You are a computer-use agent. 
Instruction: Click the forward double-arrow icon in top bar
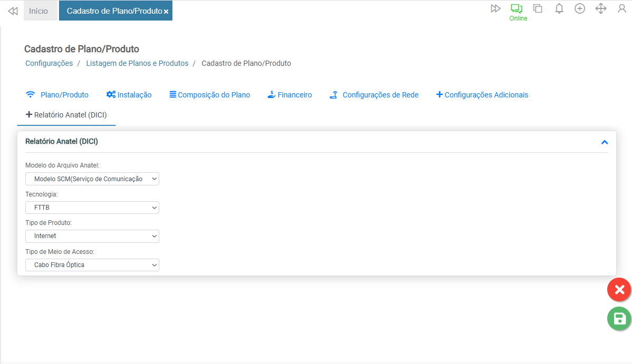pos(495,8)
